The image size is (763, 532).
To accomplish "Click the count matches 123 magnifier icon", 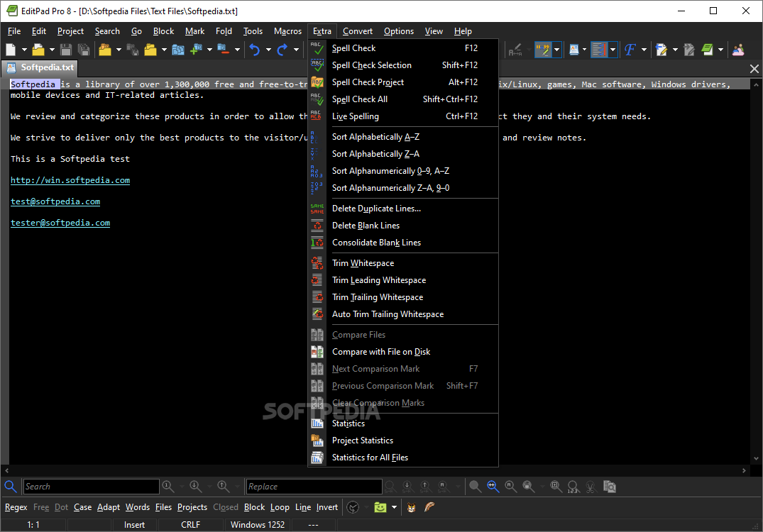I will coord(573,487).
